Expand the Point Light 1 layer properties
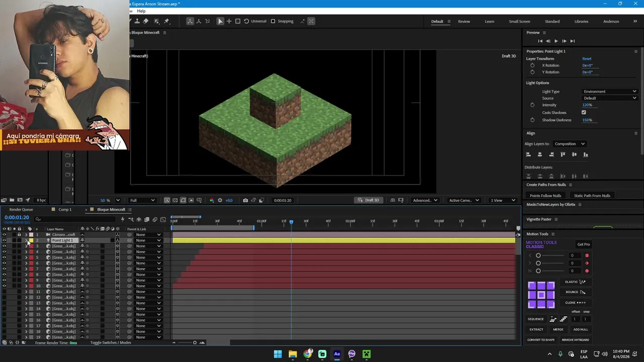 (26, 240)
